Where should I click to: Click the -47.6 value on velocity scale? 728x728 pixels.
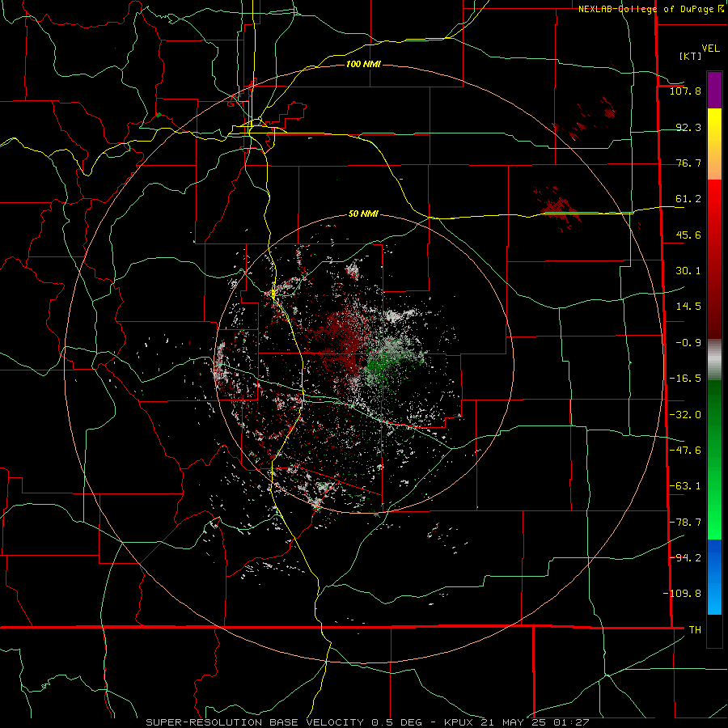click(685, 451)
